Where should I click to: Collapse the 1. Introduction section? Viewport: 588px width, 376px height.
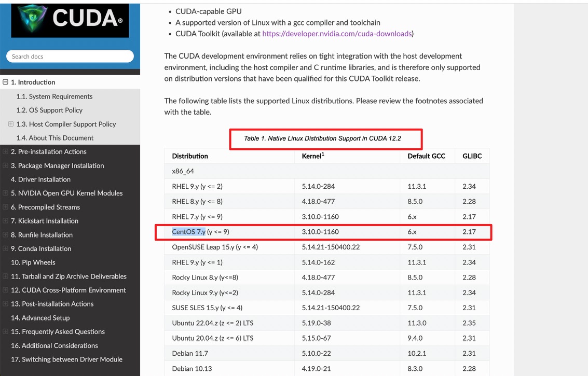point(5,82)
